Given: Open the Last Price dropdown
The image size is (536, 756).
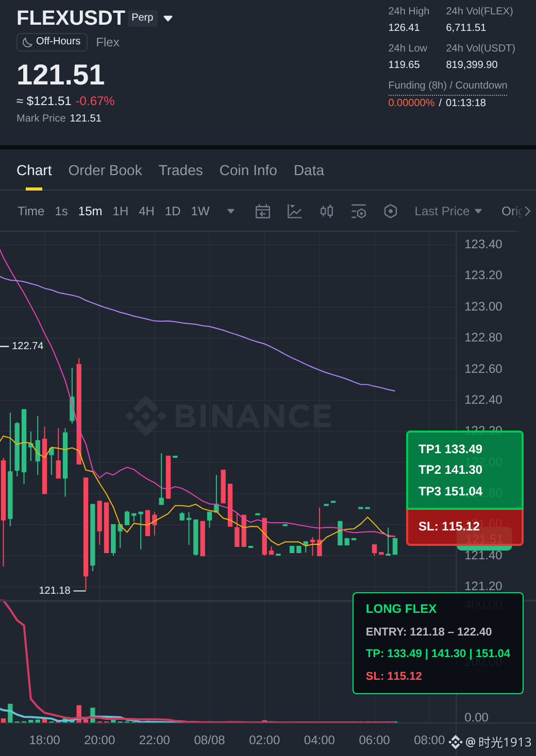Looking at the screenshot, I should (x=448, y=211).
